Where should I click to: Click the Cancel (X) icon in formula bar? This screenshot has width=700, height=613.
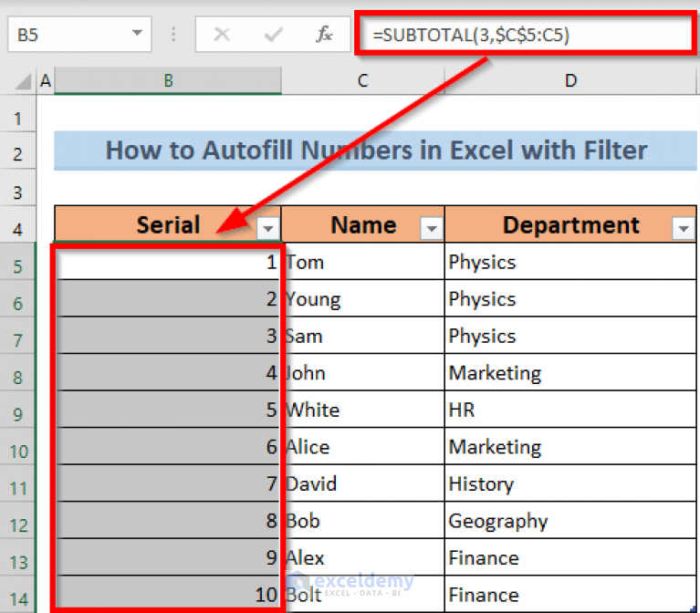pyautogui.click(x=222, y=34)
